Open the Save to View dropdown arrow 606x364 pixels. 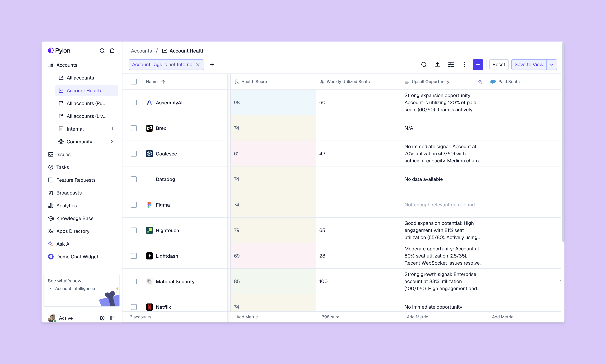point(552,64)
